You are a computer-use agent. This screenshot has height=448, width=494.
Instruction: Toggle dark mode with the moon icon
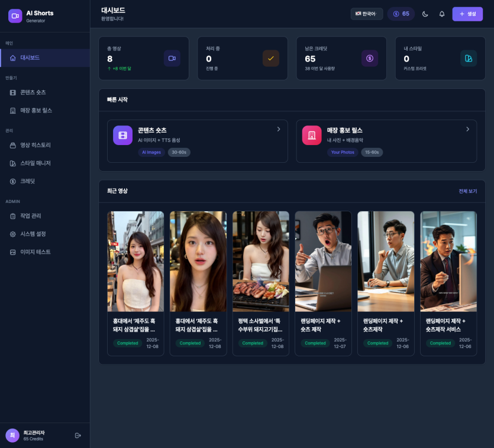point(425,14)
